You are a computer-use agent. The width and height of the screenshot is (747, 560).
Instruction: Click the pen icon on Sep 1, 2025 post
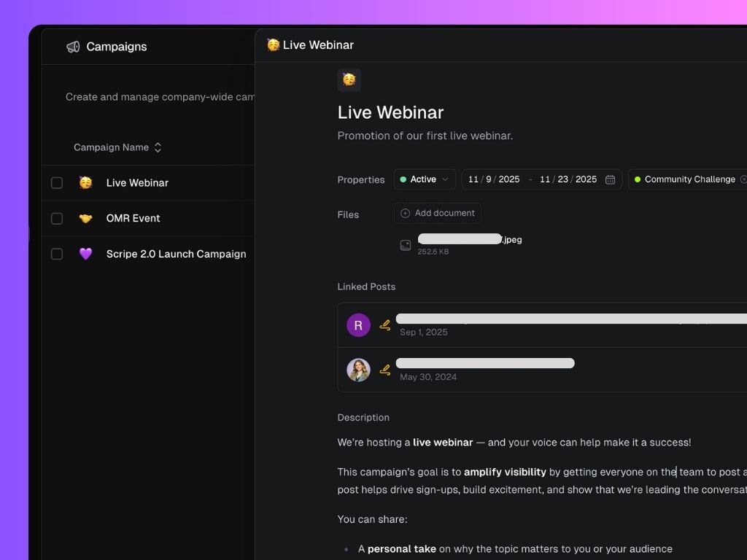385,325
